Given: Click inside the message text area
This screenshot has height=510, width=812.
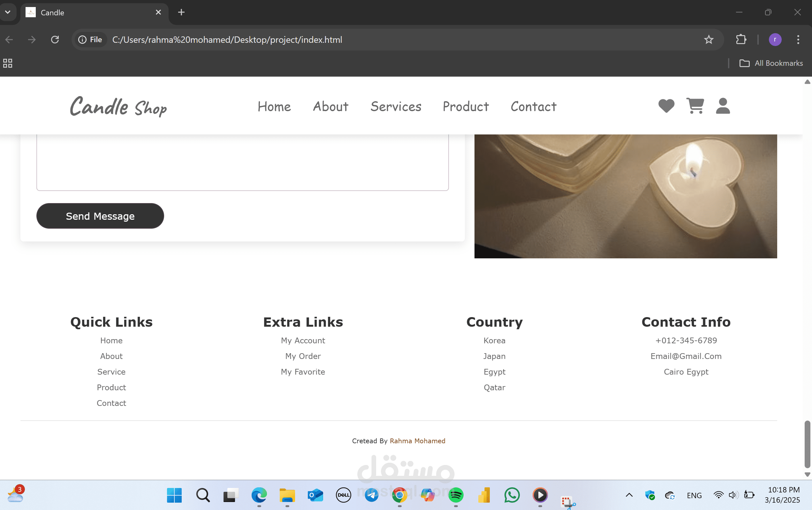Looking at the screenshot, I should (242, 162).
